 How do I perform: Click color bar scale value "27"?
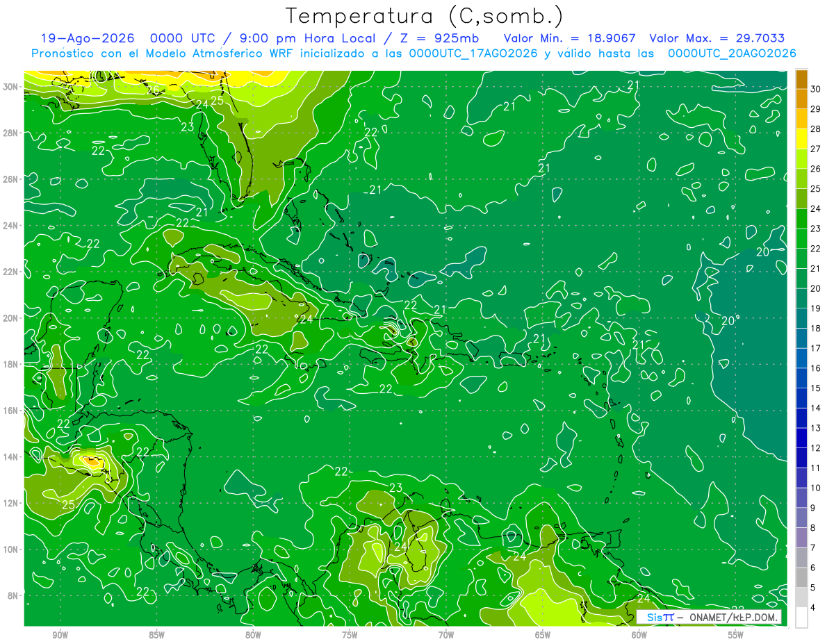[x=817, y=149]
